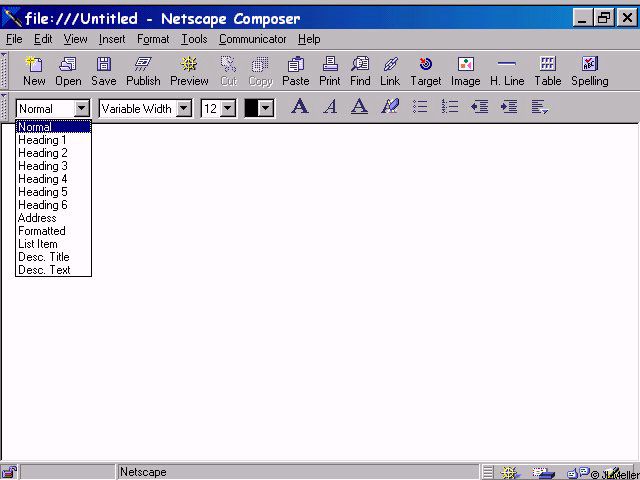Insert a named Target anchor
Image resolution: width=640 pixels, height=480 pixels.
(x=426, y=71)
